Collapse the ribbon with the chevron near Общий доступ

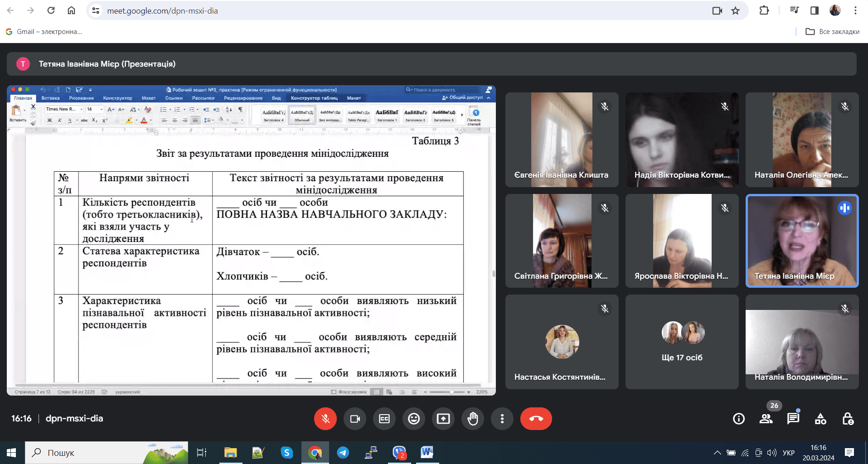point(488,98)
